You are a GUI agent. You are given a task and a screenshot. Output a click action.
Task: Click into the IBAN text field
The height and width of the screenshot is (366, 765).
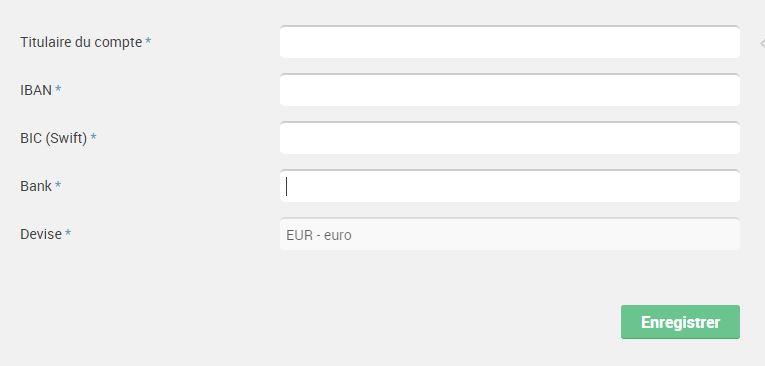(x=510, y=90)
